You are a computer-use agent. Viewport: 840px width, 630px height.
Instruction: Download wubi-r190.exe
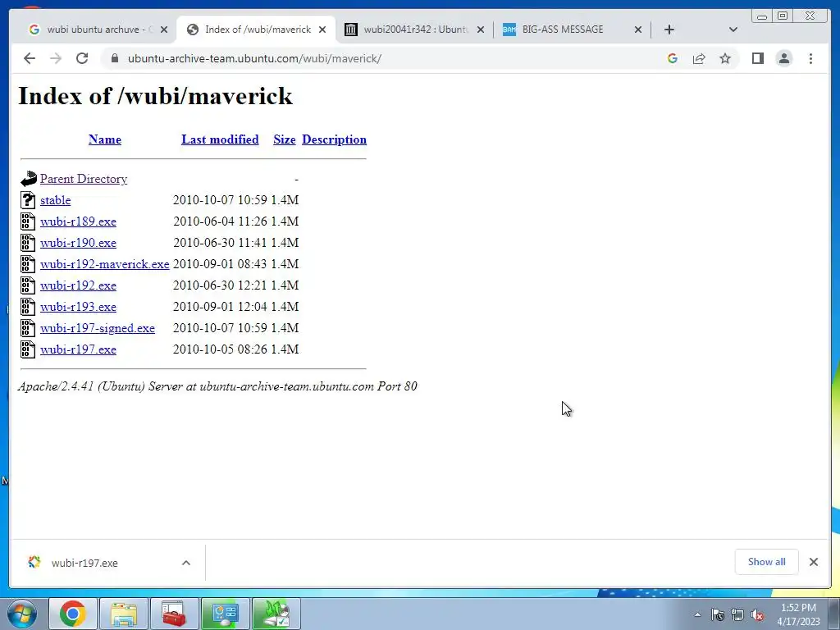(78, 243)
